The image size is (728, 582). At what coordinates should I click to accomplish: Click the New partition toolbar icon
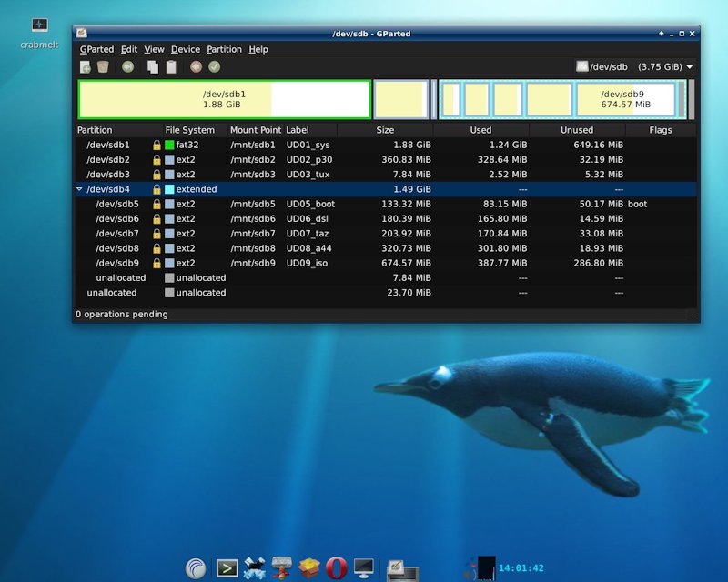pyautogui.click(x=86, y=66)
